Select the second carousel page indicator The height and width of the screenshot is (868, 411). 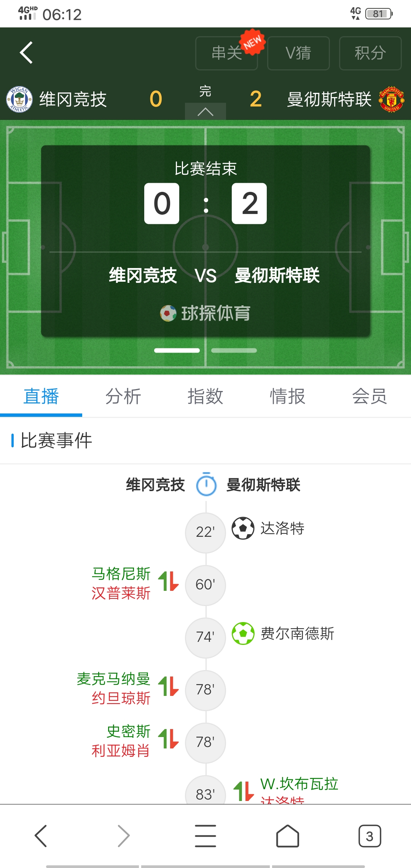click(x=234, y=351)
